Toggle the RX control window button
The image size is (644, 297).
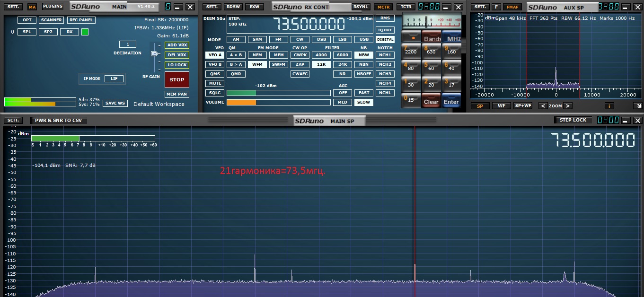coord(70,32)
